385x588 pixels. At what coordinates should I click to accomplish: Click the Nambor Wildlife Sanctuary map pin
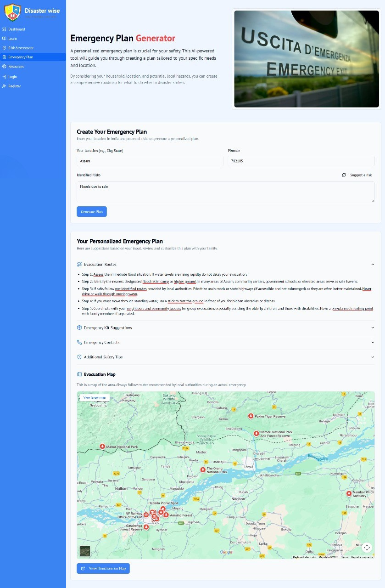click(x=348, y=494)
